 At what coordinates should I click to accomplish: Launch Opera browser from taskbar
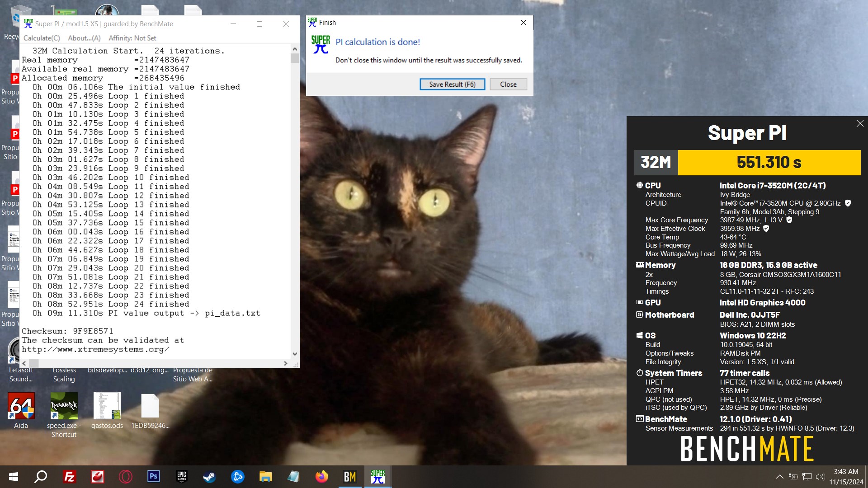(x=125, y=477)
